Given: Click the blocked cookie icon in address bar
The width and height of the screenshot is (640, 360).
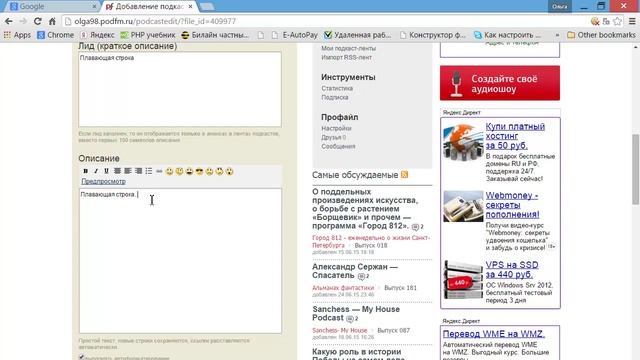Looking at the screenshot, I should point(595,21).
